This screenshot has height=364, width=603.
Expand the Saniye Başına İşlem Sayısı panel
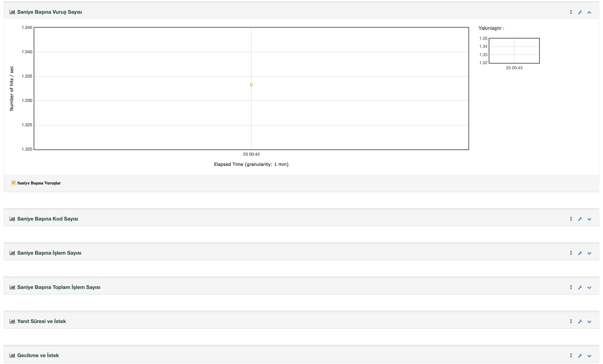[x=589, y=253]
